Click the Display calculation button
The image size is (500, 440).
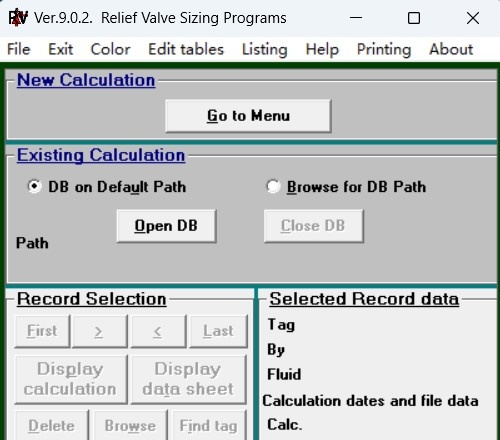pyautogui.click(x=71, y=379)
